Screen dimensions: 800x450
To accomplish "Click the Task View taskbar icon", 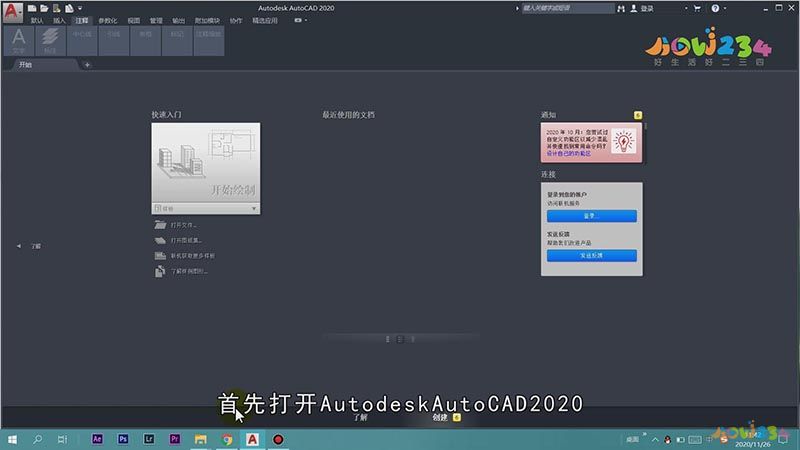I will click(62, 439).
